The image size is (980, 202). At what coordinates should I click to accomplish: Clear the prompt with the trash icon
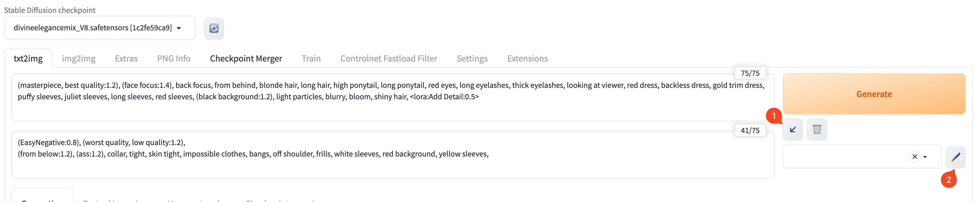[817, 130]
